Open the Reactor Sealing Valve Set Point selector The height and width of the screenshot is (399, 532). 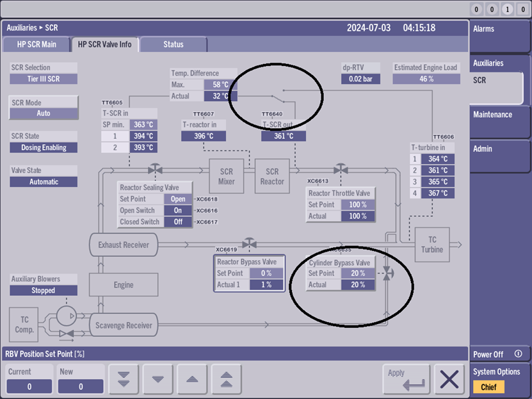pyautogui.click(x=178, y=199)
